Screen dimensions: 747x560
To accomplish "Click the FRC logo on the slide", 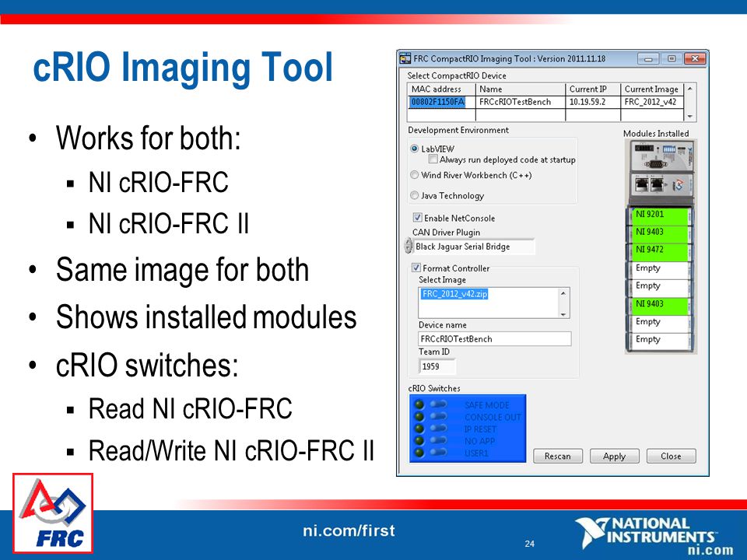I will click(x=53, y=513).
